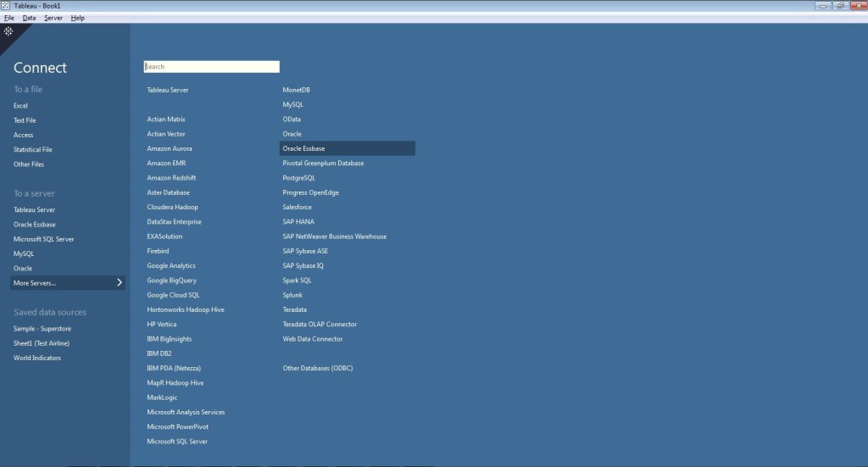
Task: Select Oracle in the server list
Action: click(x=292, y=134)
